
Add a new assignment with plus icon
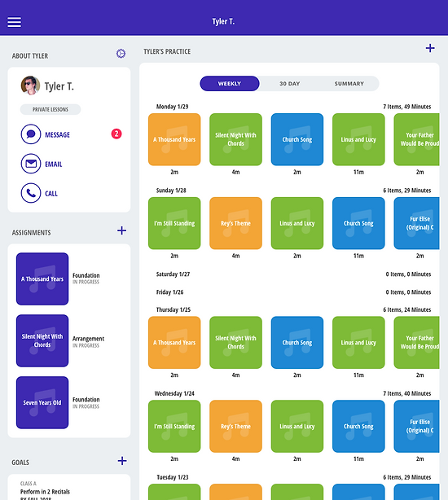(x=122, y=230)
